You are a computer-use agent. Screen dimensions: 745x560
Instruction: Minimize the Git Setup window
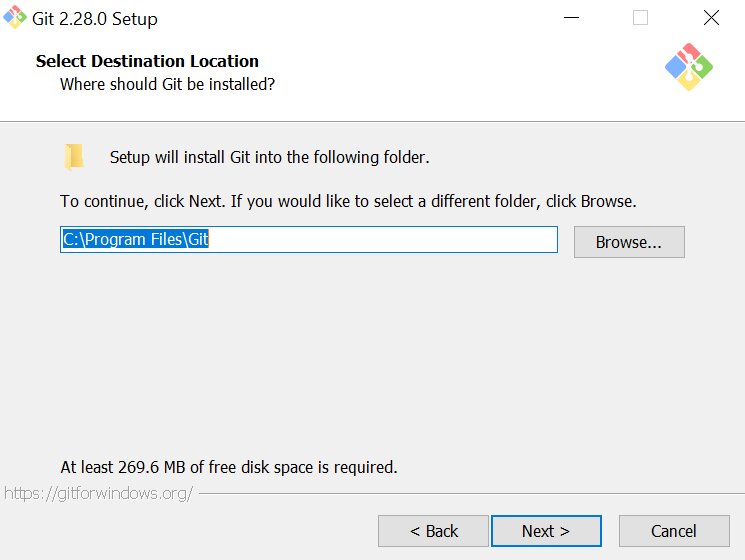click(x=571, y=18)
